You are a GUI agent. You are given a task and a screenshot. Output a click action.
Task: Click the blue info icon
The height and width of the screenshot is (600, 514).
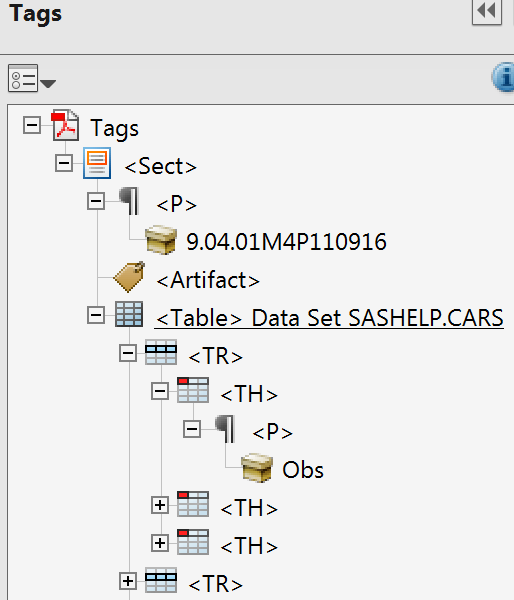(504, 78)
